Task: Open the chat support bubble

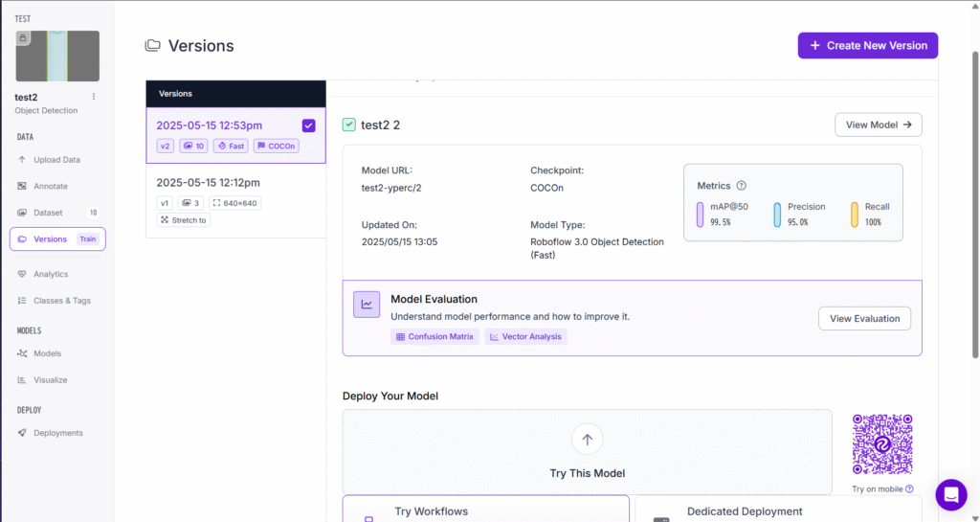Action: (x=951, y=495)
